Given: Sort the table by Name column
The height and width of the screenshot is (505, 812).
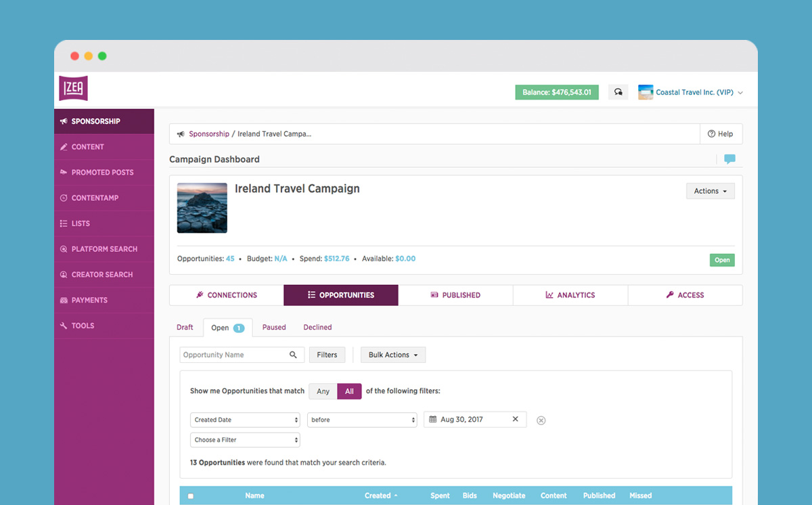Looking at the screenshot, I should click(254, 496).
